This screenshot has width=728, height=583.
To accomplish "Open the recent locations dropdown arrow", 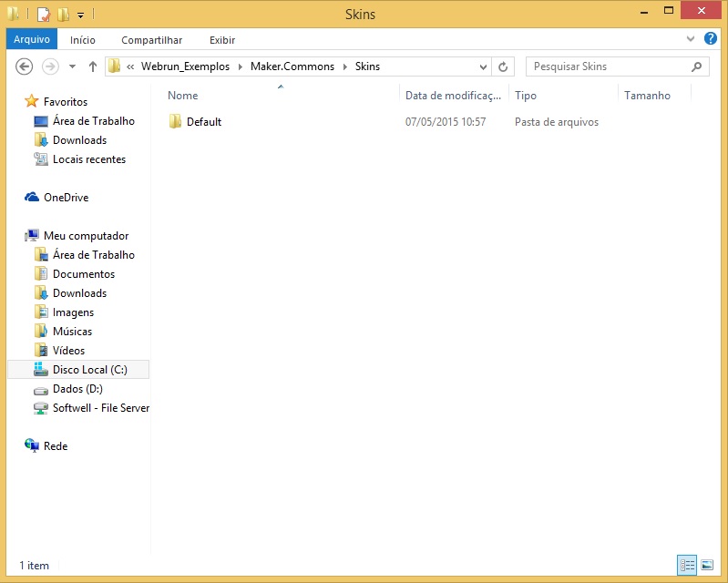I will [x=71, y=66].
